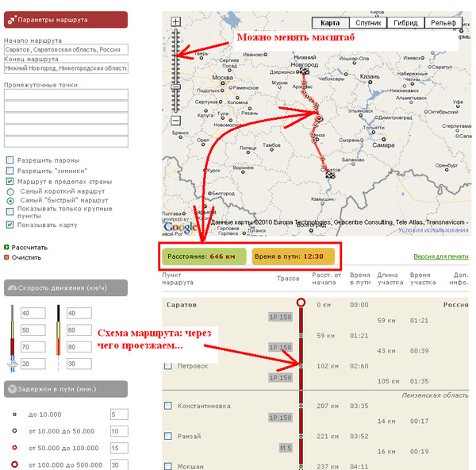The height and width of the screenshot is (470, 476).
Task: Switch map to Гибрид view
Action: pyautogui.click(x=405, y=23)
